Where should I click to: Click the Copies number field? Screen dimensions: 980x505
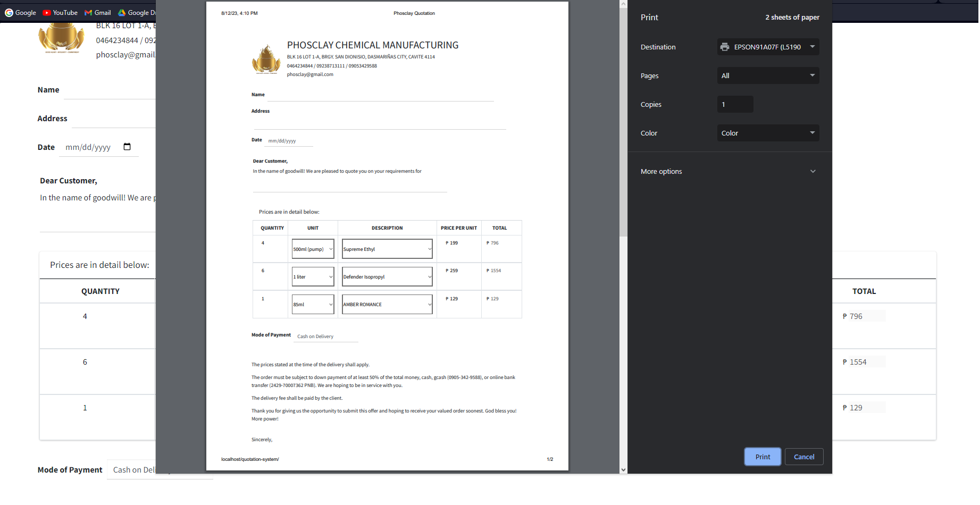[x=735, y=104]
